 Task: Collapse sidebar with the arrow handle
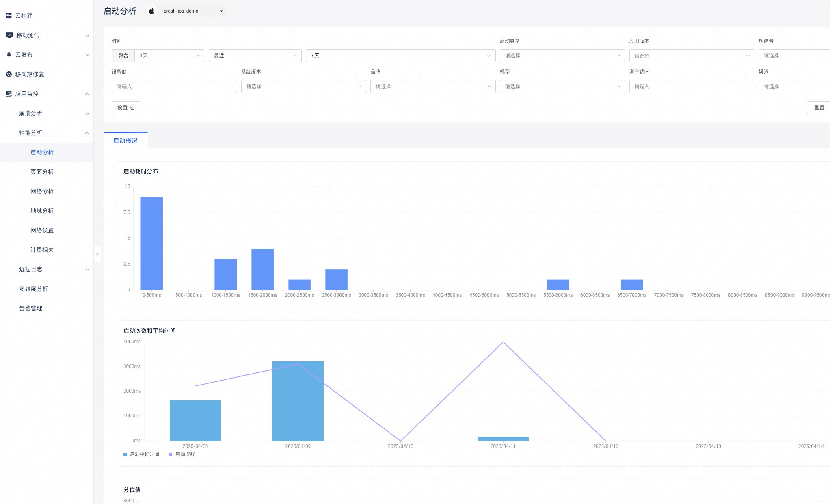[97, 254]
